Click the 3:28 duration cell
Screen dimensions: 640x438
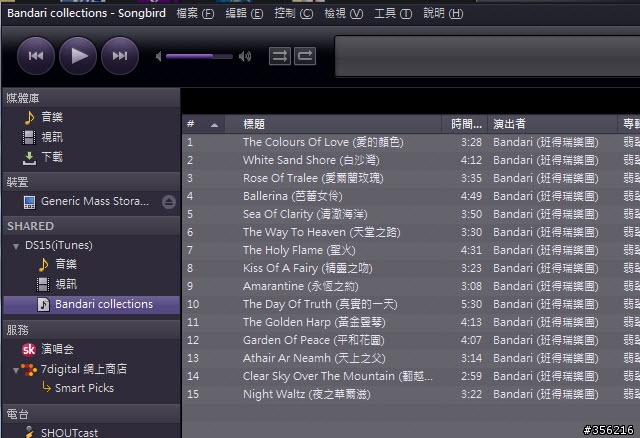pyautogui.click(x=471, y=142)
